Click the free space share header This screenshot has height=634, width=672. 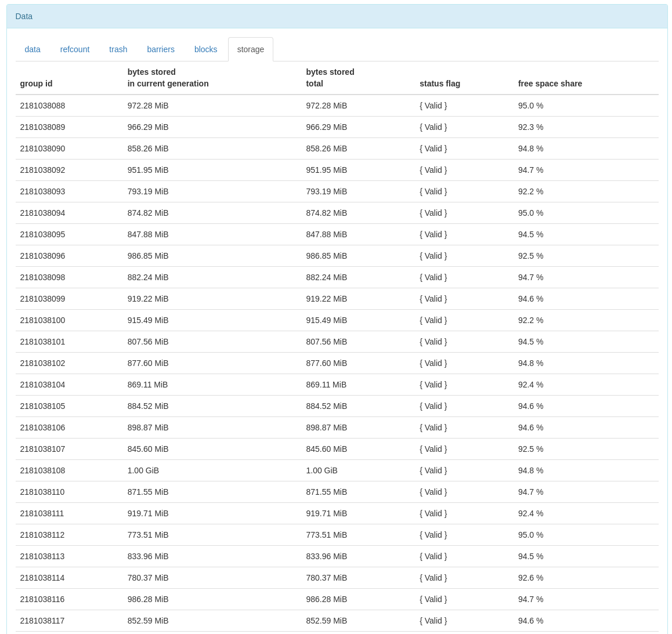pyautogui.click(x=550, y=84)
